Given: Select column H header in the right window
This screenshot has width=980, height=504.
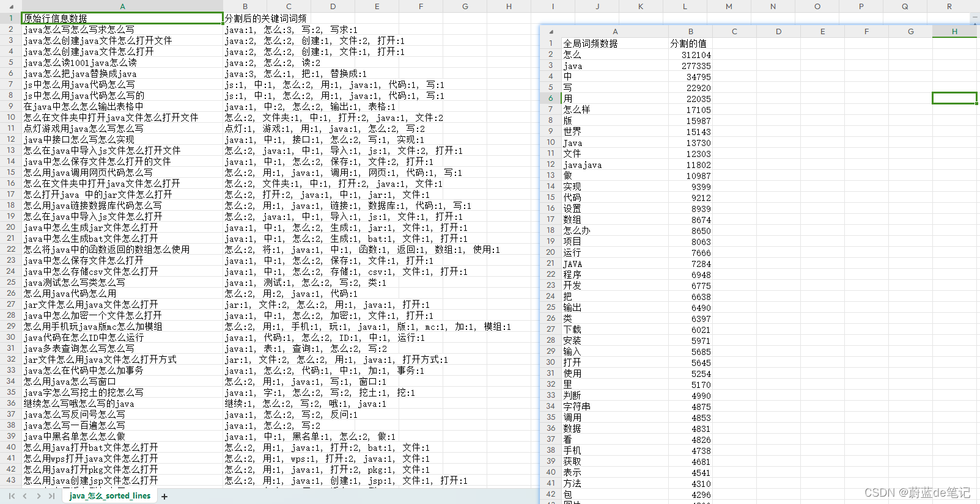Looking at the screenshot, I should click(x=954, y=31).
